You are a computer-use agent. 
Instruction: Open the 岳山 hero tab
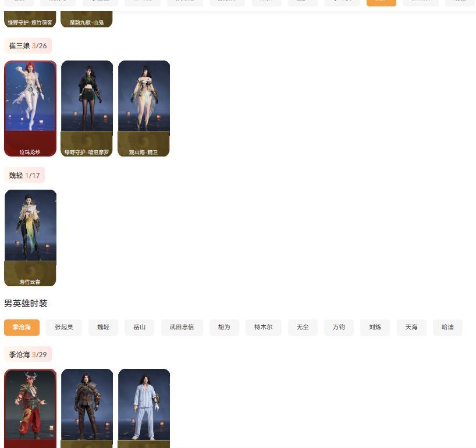(x=139, y=328)
